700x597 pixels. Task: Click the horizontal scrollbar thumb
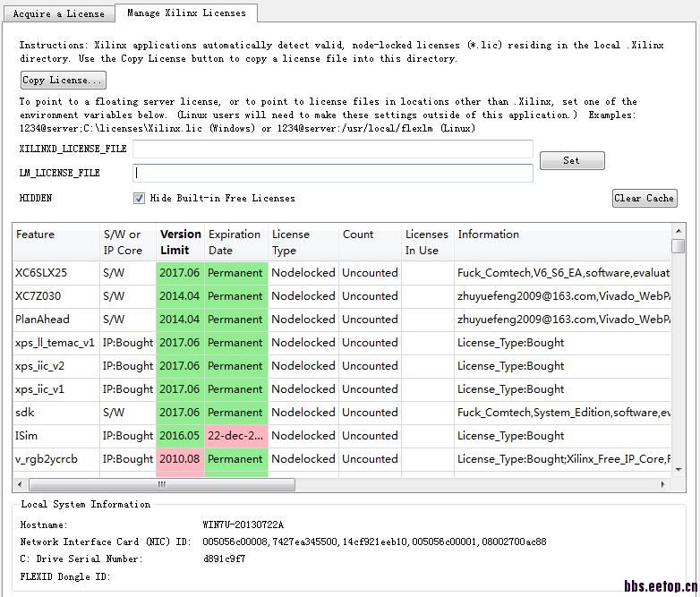coord(162,484)
